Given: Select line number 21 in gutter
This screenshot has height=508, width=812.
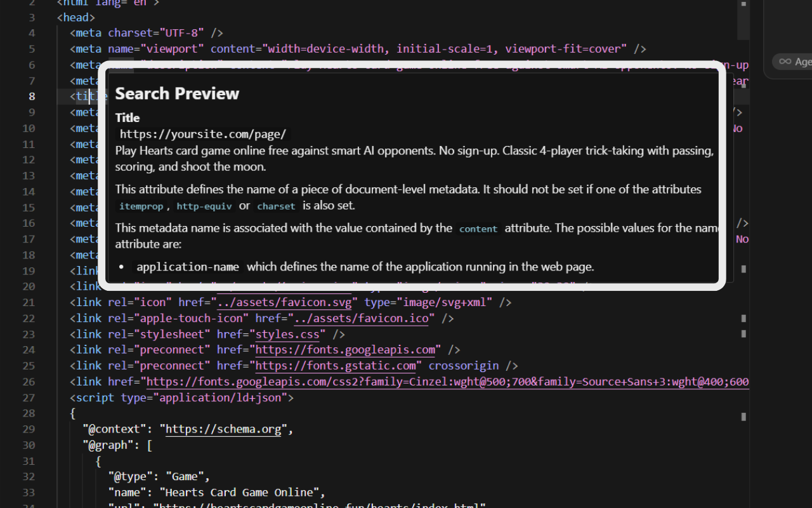Looking at the screenshot, I should (29, 302).
